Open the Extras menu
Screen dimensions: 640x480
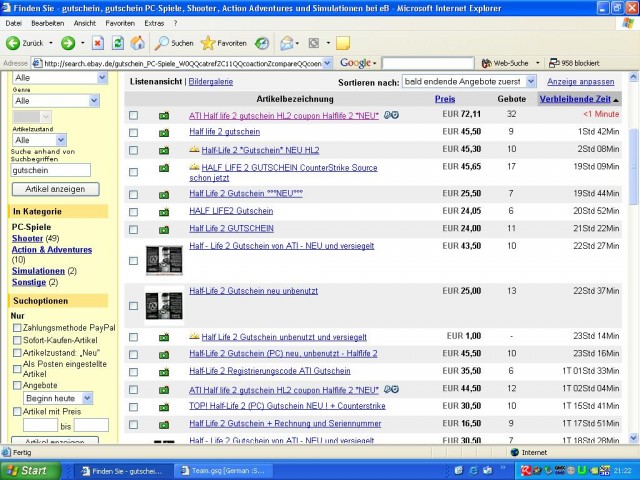pos(154,23)
